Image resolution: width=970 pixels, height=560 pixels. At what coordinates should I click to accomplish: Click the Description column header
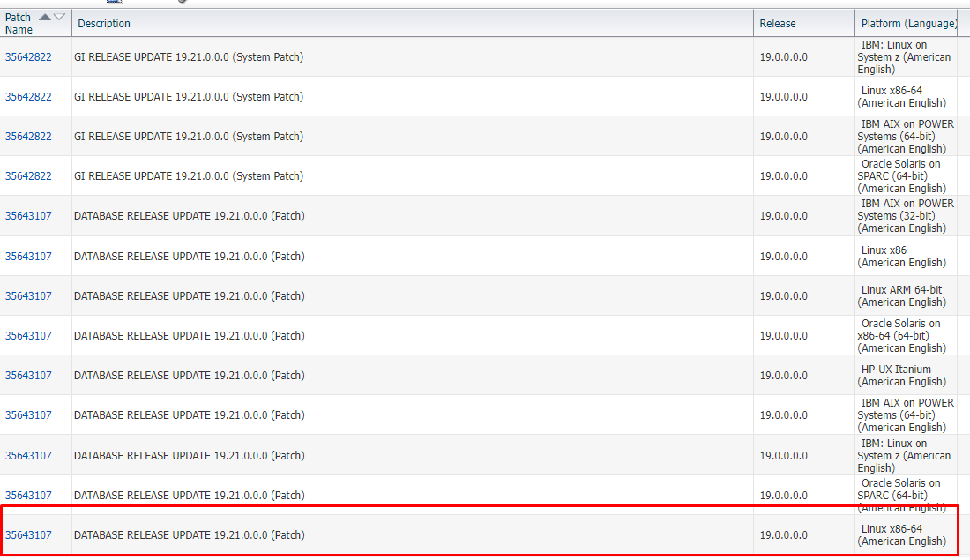104,22
